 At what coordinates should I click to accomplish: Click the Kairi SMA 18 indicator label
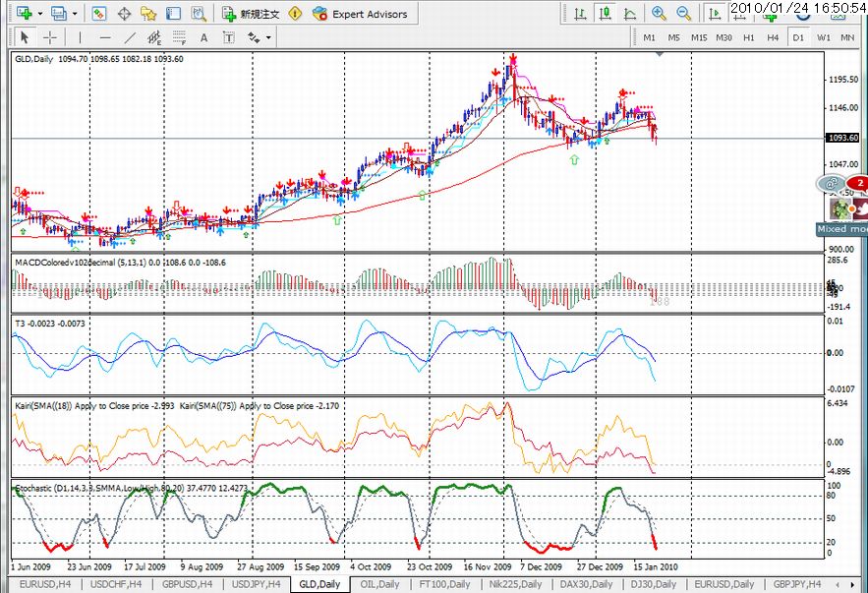click(x=94, y=406)
